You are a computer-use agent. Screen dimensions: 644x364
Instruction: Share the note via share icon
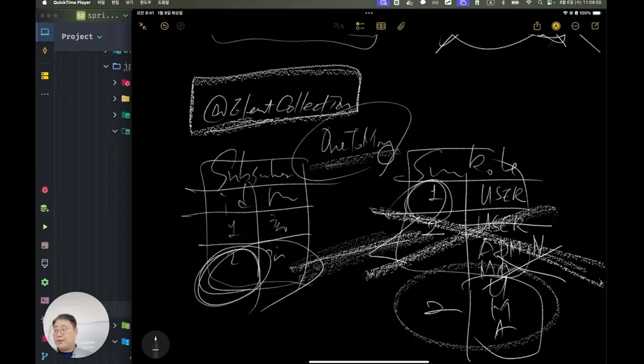coord(537,26)
